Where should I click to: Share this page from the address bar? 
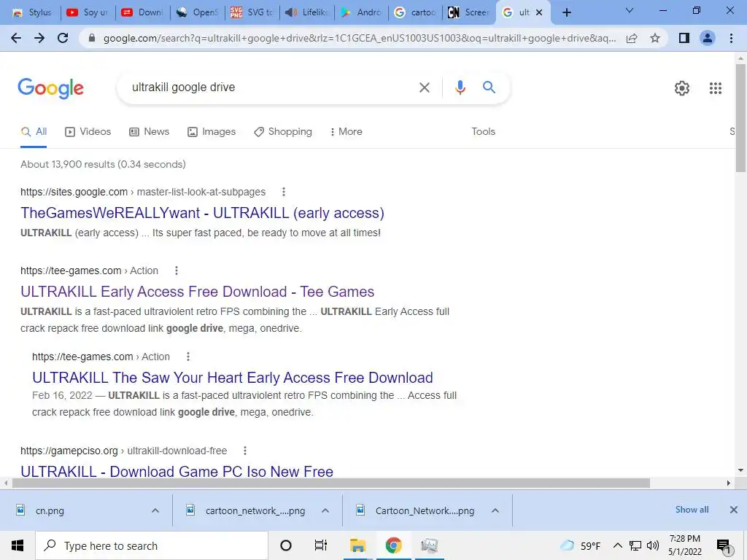point(632,38)
